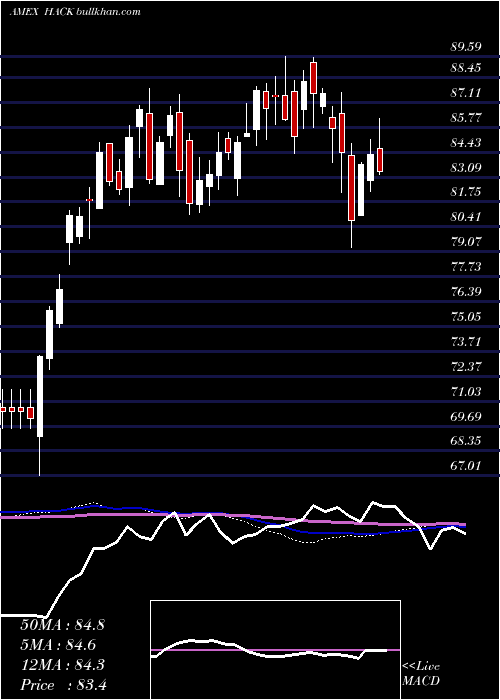Click the Price : 83.4 value
Screen dimensions: 500x700
[x=63, y=685]
